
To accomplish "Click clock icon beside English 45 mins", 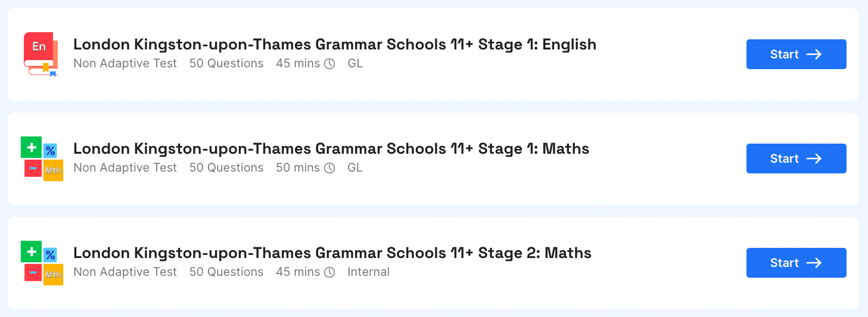I will [x=329, y=64].
